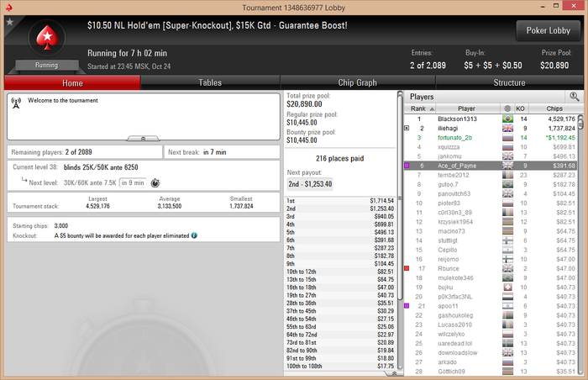The height and width of the screenshot is (380, 588).
Task: Click the red color label beside Rbunce
Action: point(407,268)
